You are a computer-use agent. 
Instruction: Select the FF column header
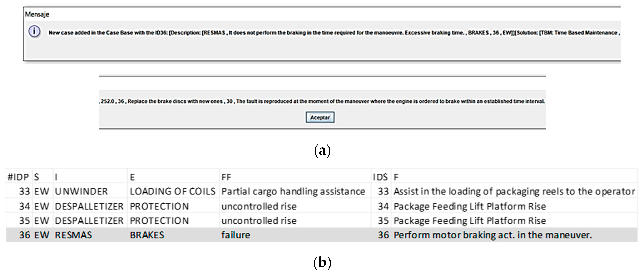tap(226, 177)
